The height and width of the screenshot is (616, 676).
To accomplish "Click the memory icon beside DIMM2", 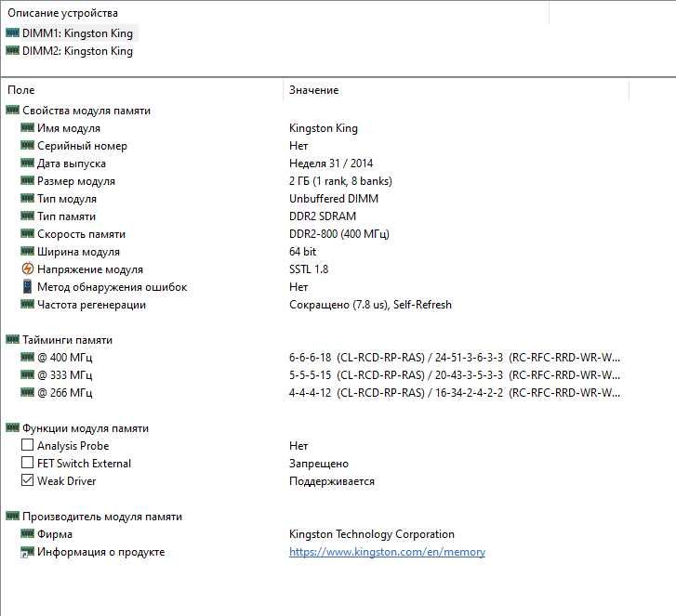I will coord(12,50).
